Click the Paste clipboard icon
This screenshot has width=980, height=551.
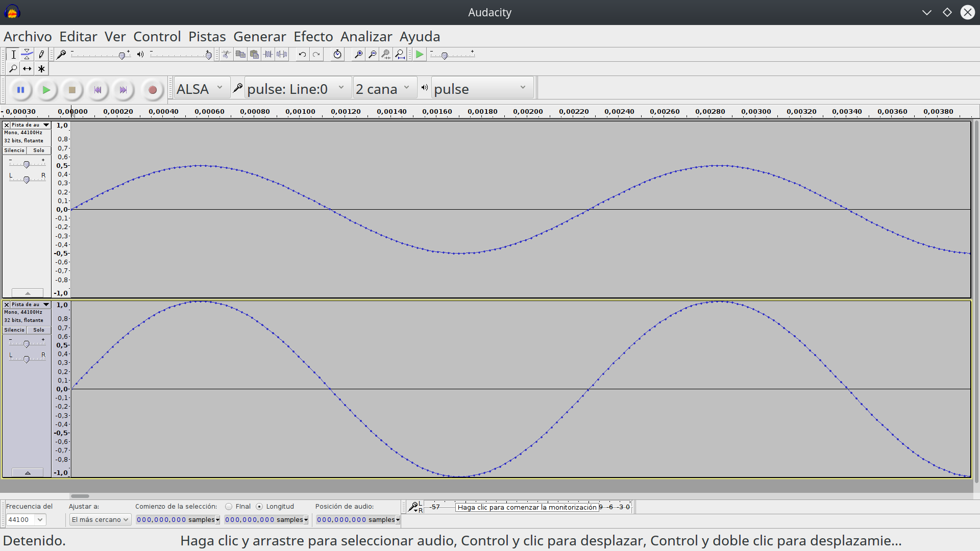click(254, 55)
